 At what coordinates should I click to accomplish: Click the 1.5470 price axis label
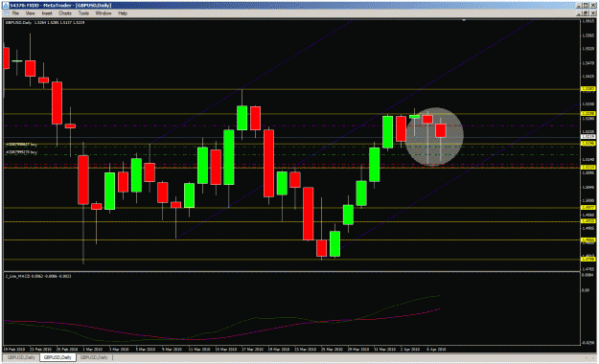click(587, 63)
